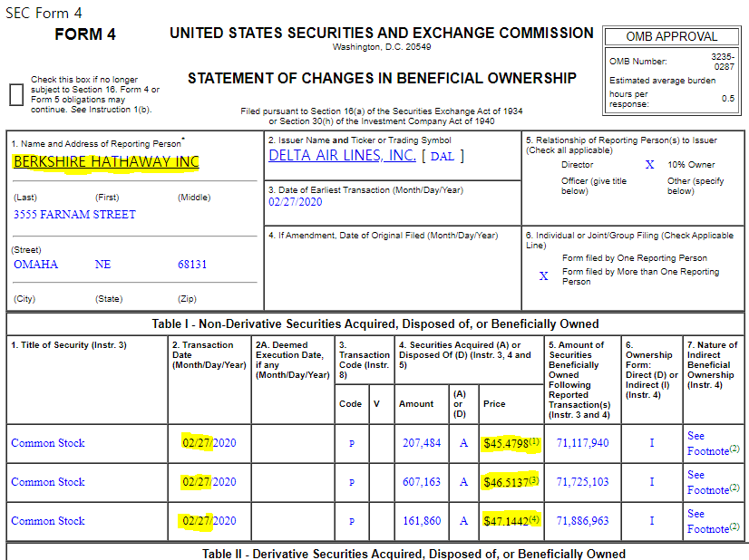
Task: Click the 'Form filed by One Reporting Person' label
Action: (635, 258)
